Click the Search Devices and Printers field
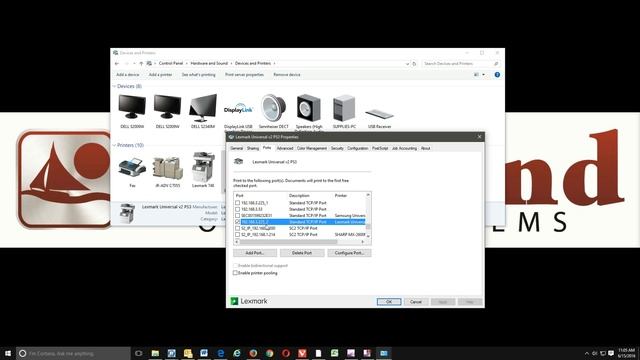Screen dimensions: 640x360 pos(461,64)
